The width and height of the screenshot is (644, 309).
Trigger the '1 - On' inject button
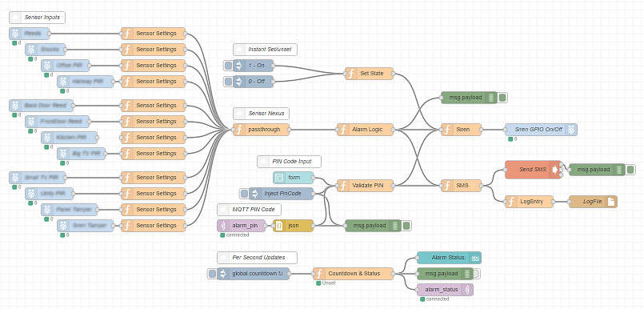tap(228, 66)
